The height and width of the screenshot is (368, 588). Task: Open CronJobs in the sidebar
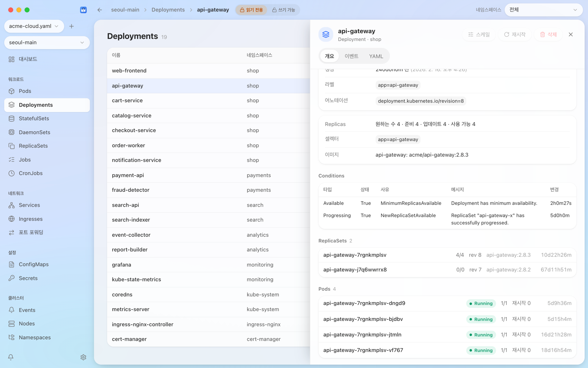coord(47,173)
